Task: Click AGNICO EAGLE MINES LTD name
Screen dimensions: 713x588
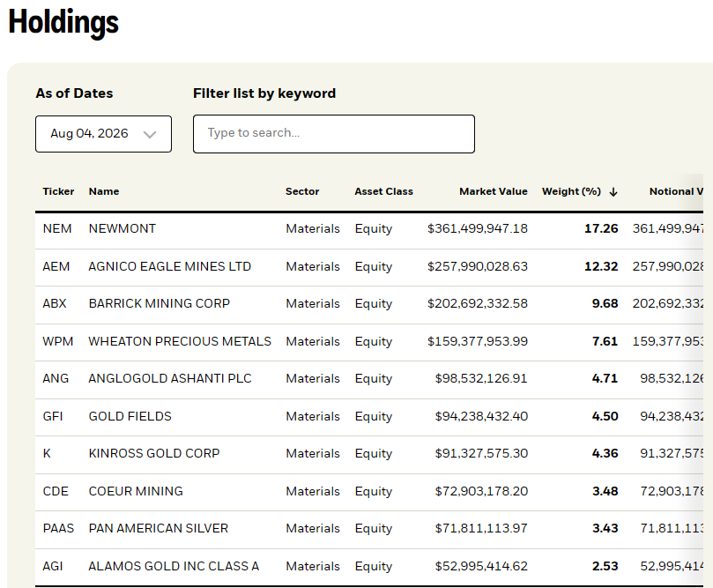Action: pyautogui.click(x=169, y=266)
